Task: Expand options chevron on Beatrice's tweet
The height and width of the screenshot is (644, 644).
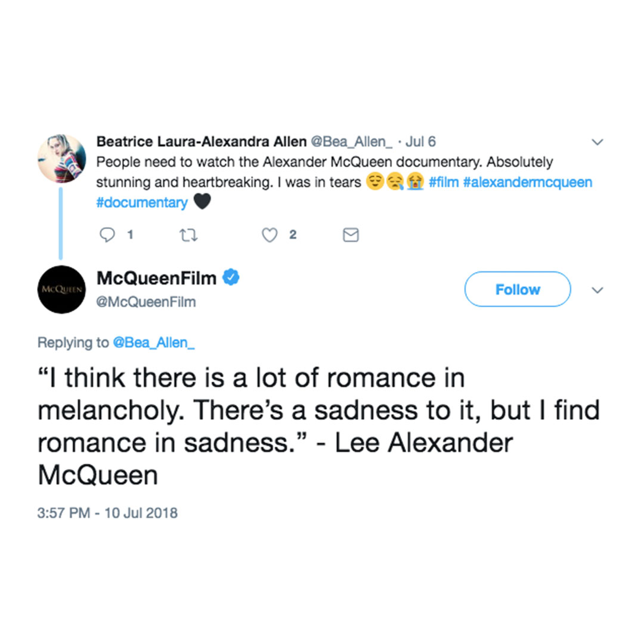Action: (x=597, y=143)
